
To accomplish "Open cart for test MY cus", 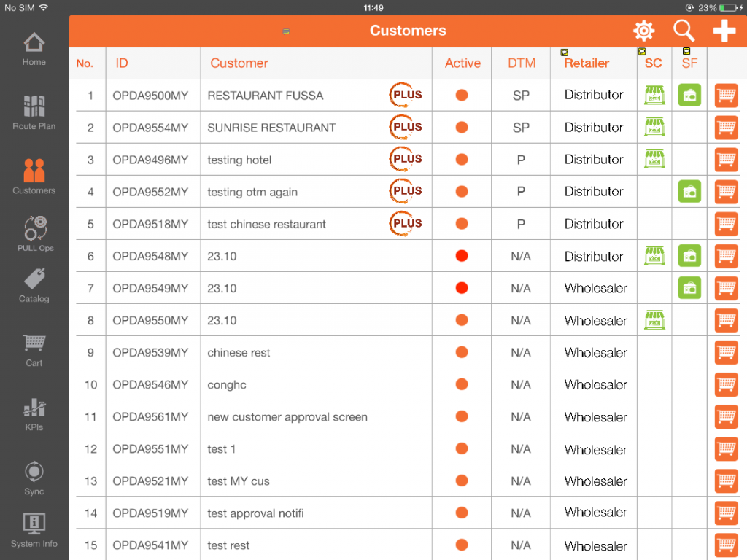I will (x=726, y=481).
